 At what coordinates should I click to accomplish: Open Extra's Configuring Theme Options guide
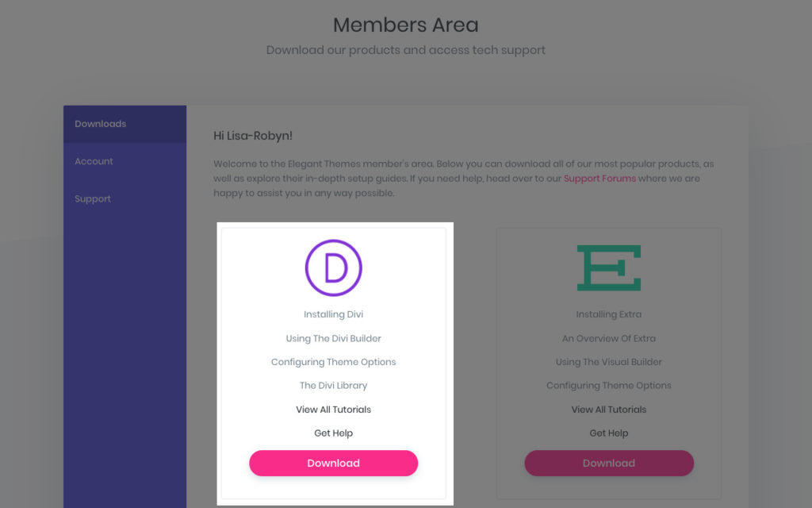[x=609, y=386]
